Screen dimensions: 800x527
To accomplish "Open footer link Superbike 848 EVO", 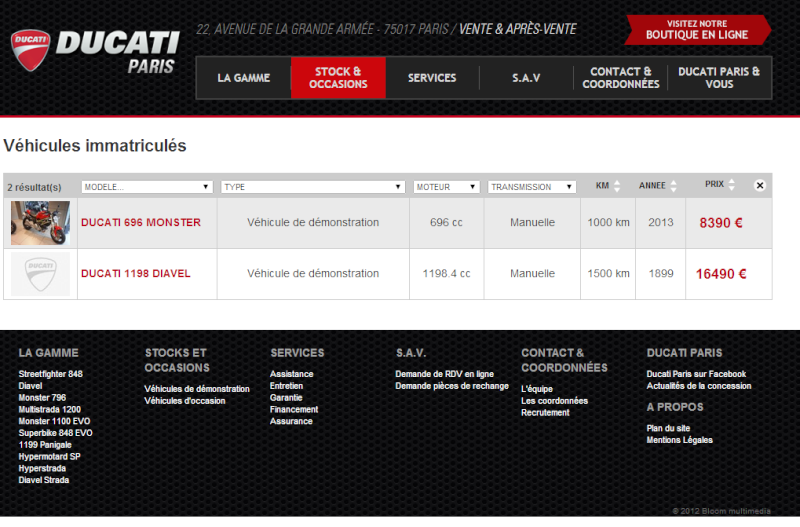I will tap(56, 433).
